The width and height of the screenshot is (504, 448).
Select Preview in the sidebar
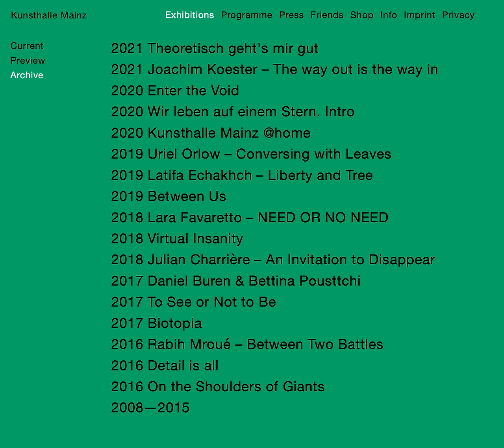coord(28,61)
